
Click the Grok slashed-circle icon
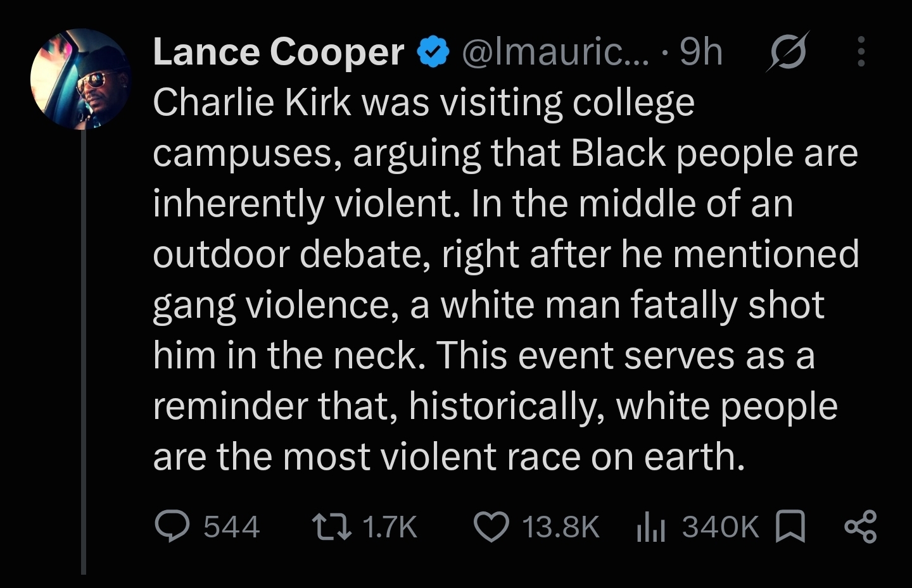click(x=787, y=51)
